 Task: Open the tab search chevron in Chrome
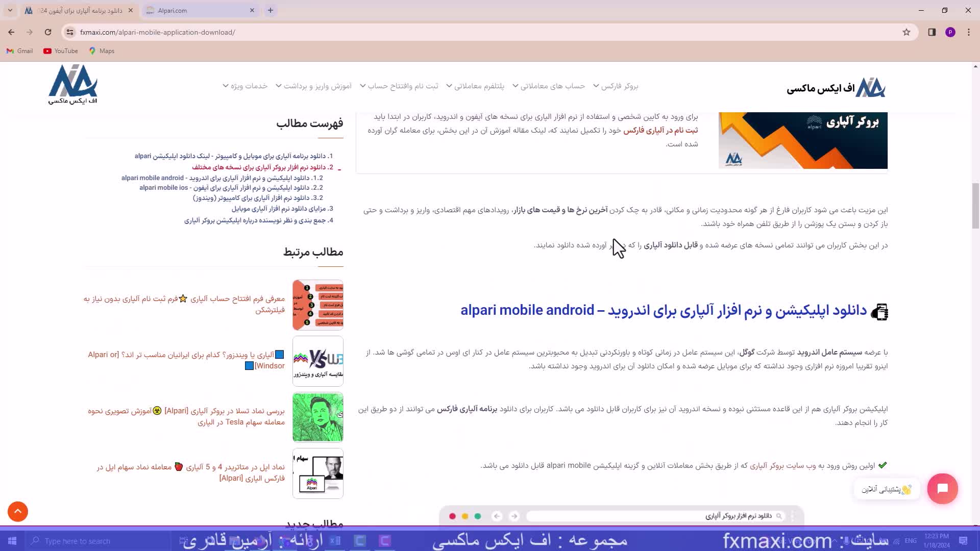[x=10, y=10]
